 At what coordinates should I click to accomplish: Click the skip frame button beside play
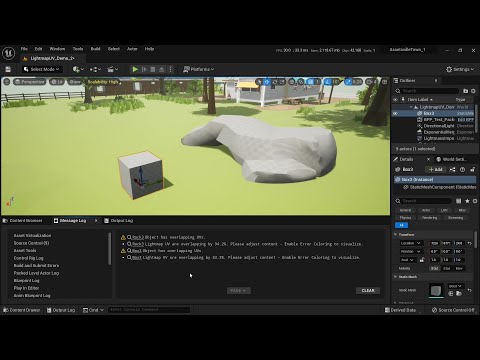click(x=144, y=69)
